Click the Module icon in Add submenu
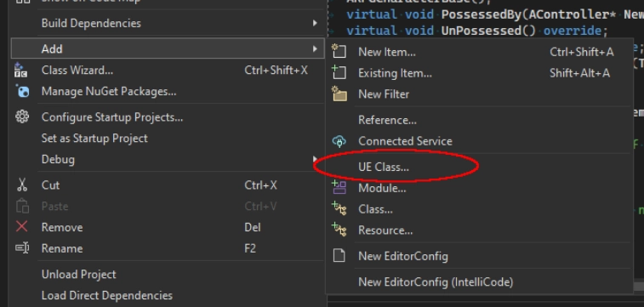The image size is (644, 307). tap(339, 188)
